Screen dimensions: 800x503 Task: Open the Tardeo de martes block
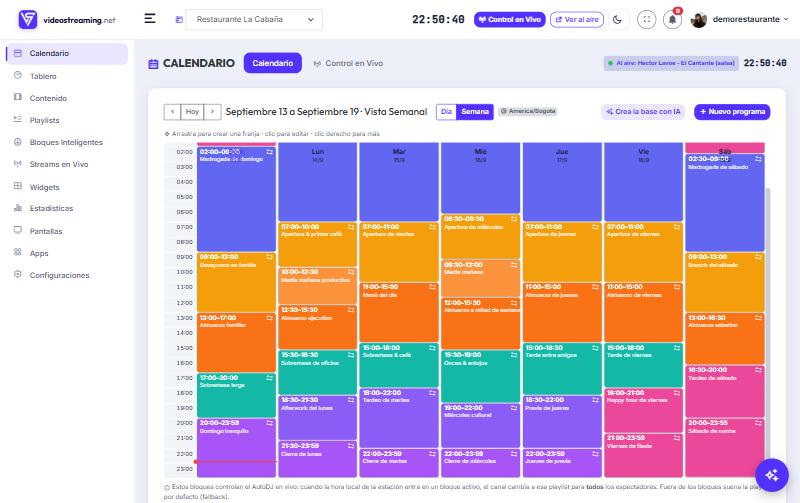tap(399, 418)
